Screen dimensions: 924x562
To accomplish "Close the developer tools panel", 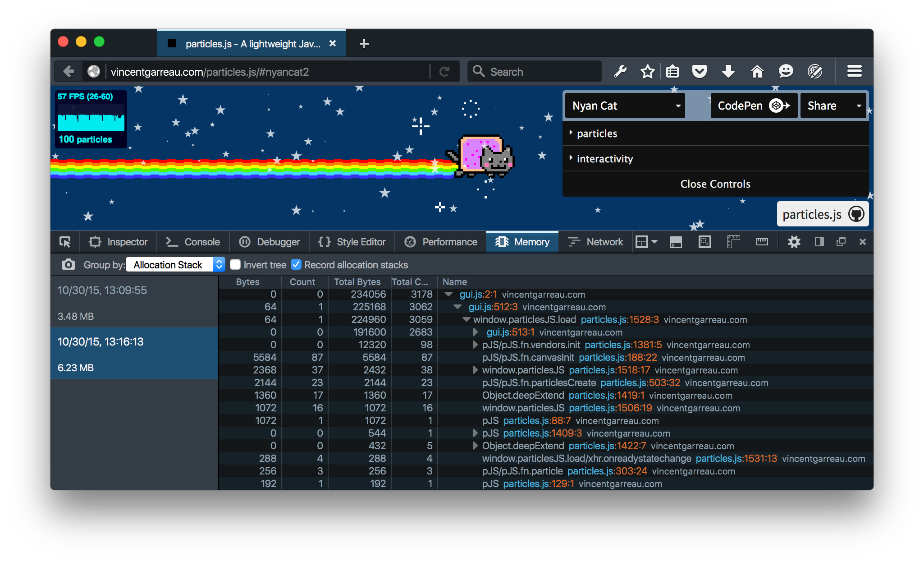I will pos(863,242).
